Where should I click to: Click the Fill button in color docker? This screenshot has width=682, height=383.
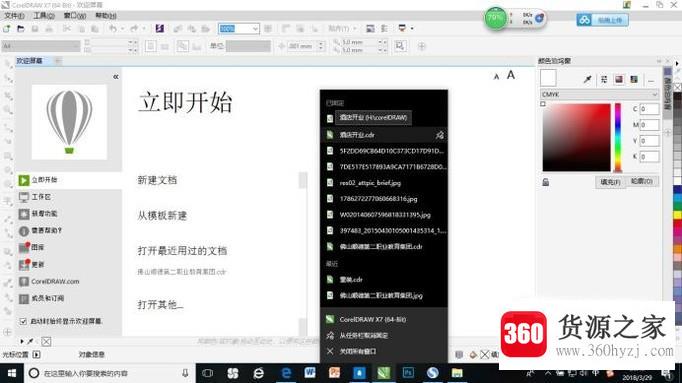(x=610, y=182)
